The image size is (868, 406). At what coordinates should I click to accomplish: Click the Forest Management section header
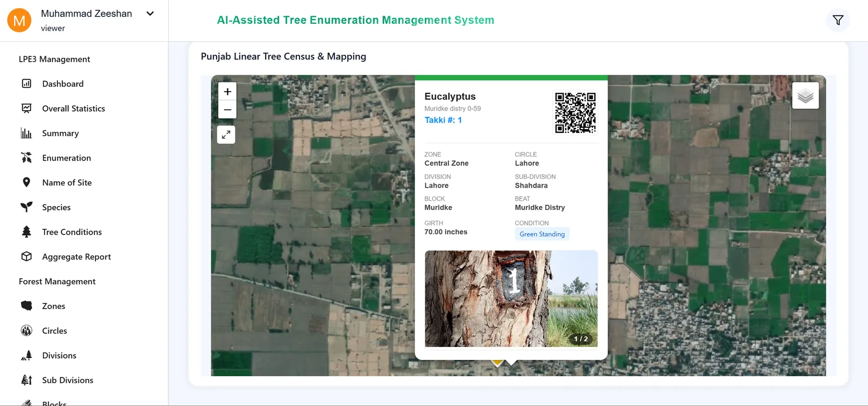(x=57, y=281)
